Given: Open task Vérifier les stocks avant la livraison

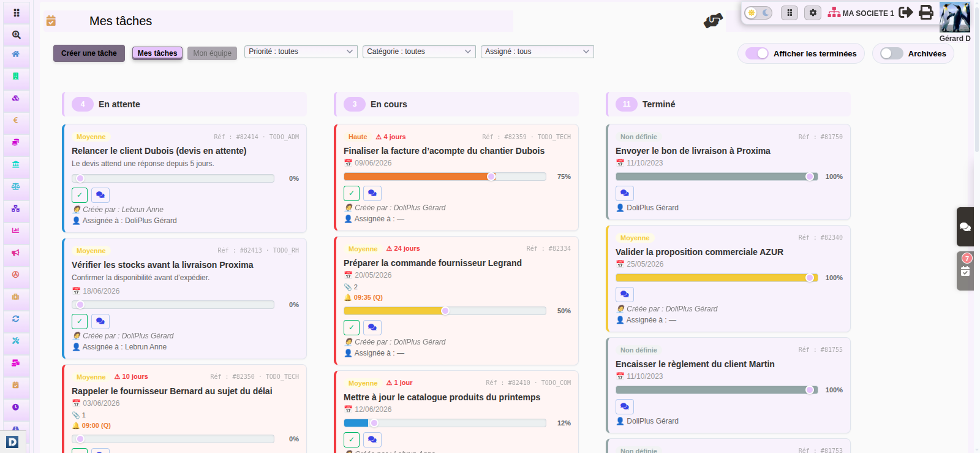Looking at the screenshot, I should point(162,265).
